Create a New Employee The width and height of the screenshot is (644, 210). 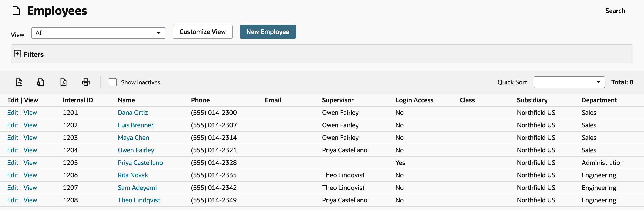click(x=268, y=32)
